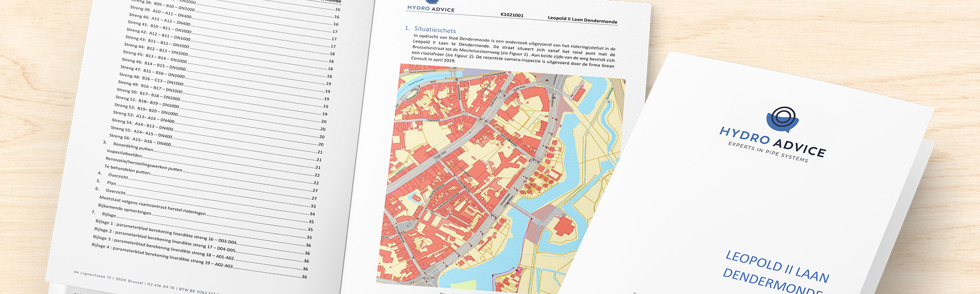Click the 'HYDRO ADVICE' wordmark on the cover
This screenshot has height=294, width=980.
(x=772, y=142)
